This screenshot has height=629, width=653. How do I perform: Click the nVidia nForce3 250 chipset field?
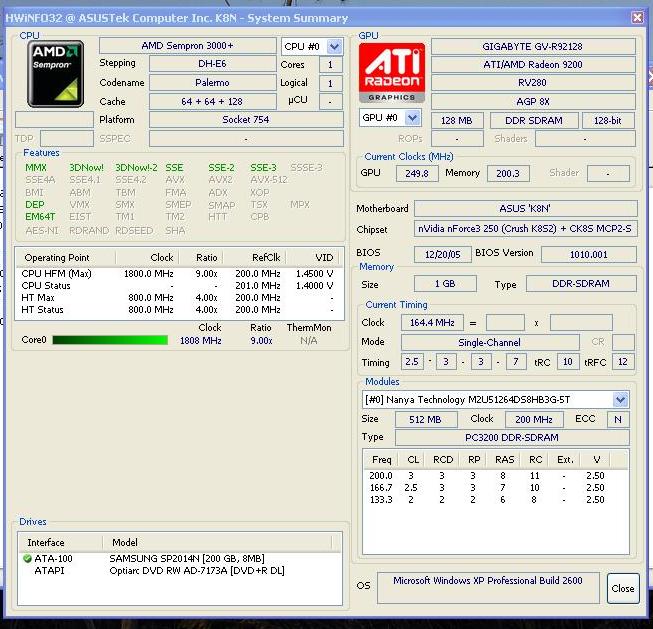point(525,229)
